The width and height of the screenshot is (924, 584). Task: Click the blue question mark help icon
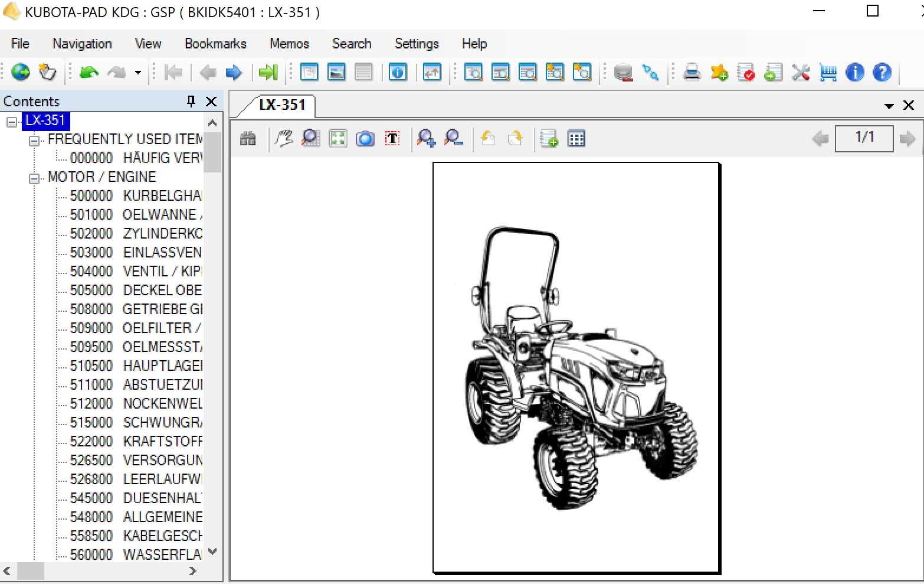[x=882, y=73]
